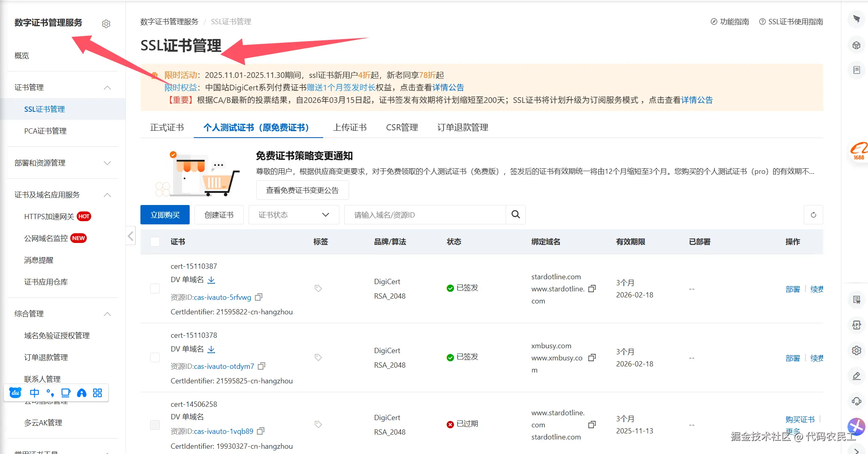
Task: Click the tag icon for cert-15110378
Action: coord(318,358)
